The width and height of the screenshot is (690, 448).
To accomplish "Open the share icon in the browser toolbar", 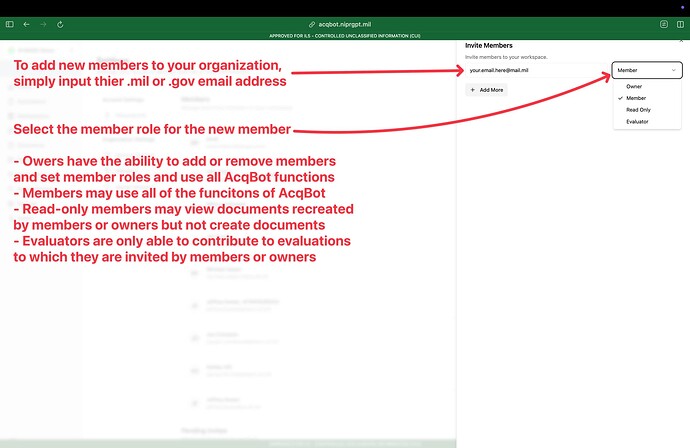I will [664, 24].
